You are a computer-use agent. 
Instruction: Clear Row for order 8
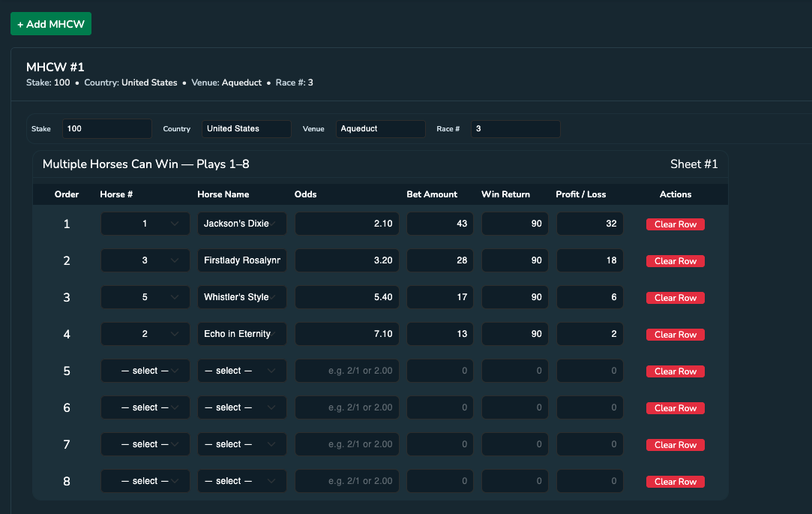(675, 481)
